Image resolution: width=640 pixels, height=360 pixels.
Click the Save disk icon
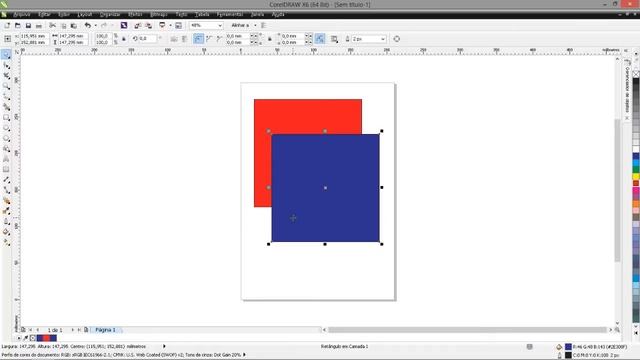tap(28, 25)
